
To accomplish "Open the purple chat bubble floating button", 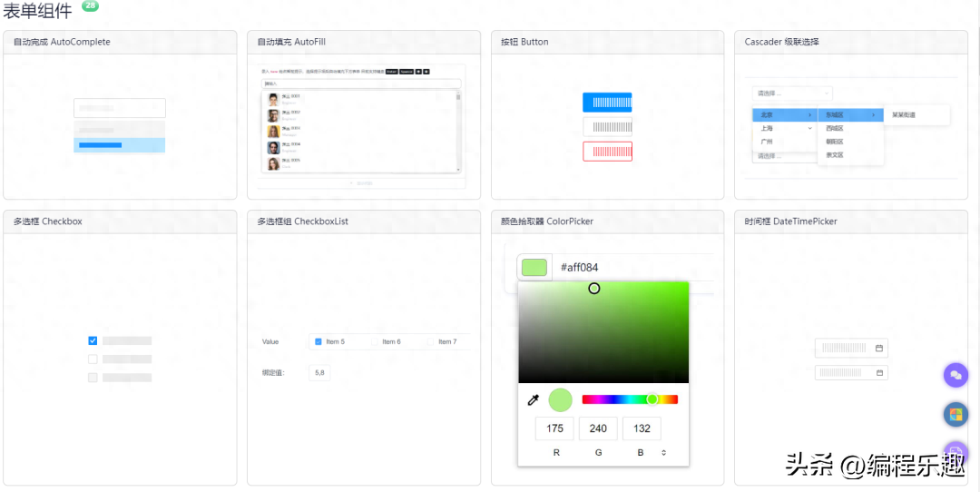I will [x=955, y=375].
